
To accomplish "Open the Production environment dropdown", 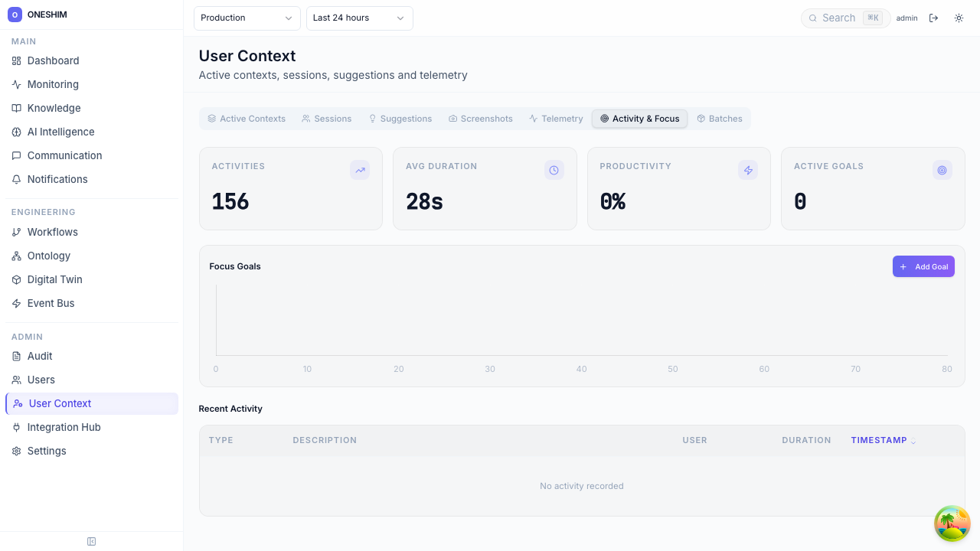I will pos(247,18).
